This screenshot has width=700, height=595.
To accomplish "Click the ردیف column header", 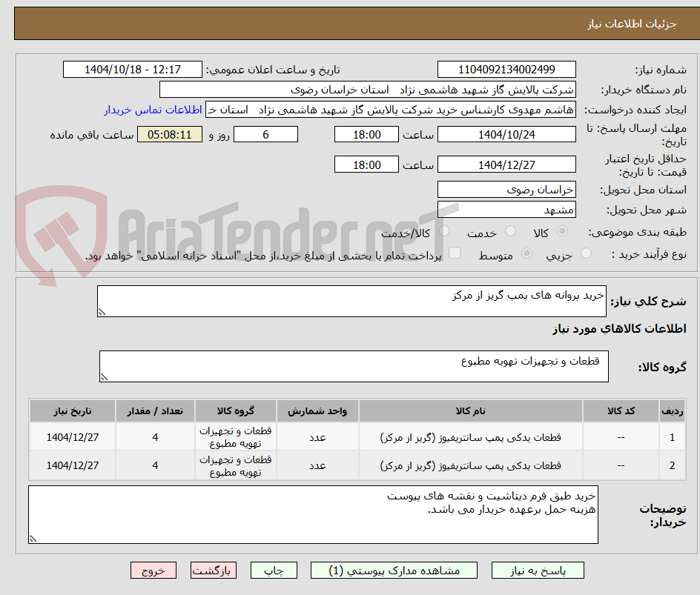I will click(672, 410).
